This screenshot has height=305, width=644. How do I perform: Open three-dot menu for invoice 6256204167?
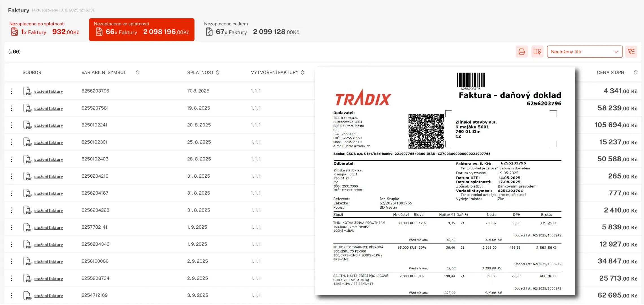[12, 193]
